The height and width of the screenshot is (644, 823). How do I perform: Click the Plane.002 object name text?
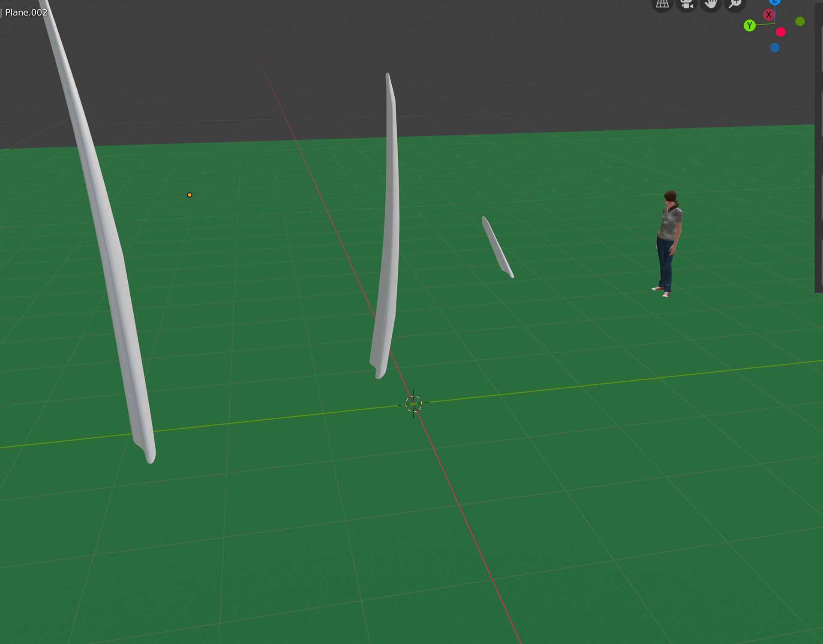(26, 12)
